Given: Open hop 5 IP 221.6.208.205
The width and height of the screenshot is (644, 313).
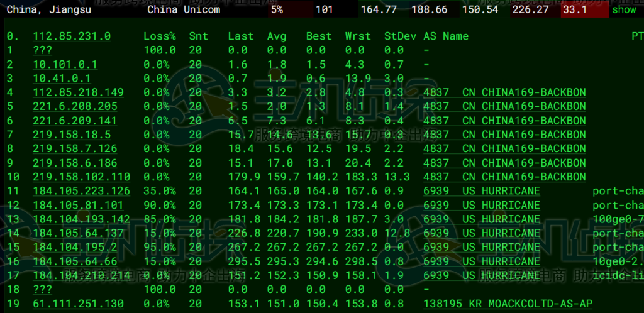Looking at the screenshot, I should pyautogui.click(x=75, y=107).
